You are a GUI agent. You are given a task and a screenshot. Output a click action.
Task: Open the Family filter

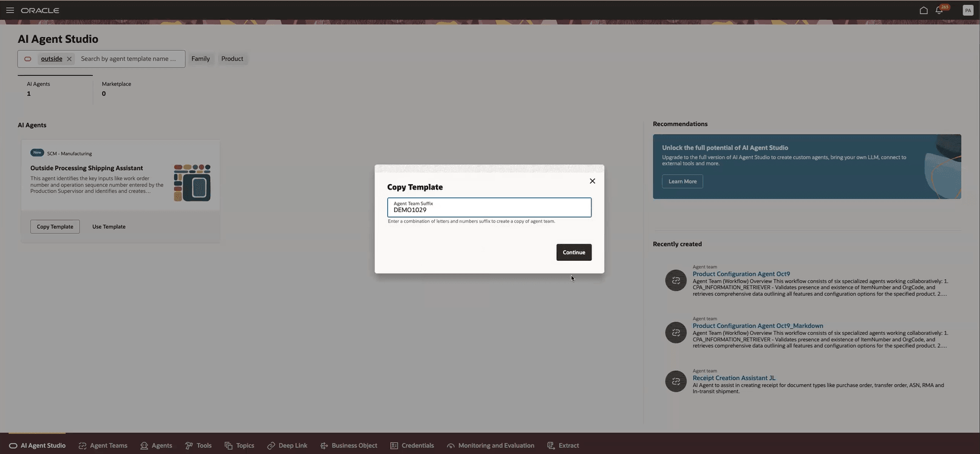[200, 59]
